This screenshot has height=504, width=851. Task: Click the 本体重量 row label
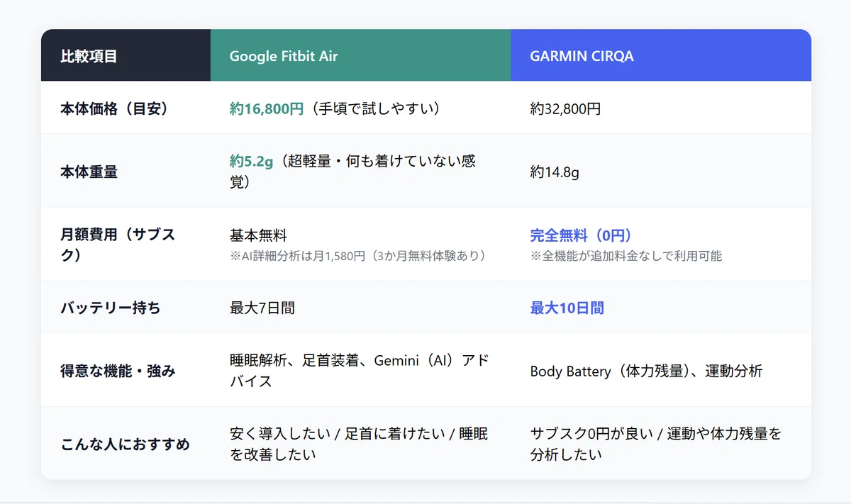pyautogui.click(x=126, y=171)
